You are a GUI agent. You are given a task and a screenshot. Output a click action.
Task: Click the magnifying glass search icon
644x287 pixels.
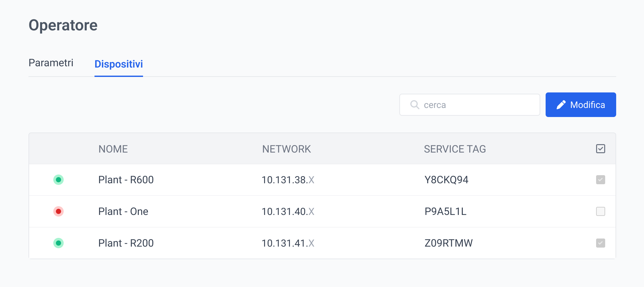[415, 105]
